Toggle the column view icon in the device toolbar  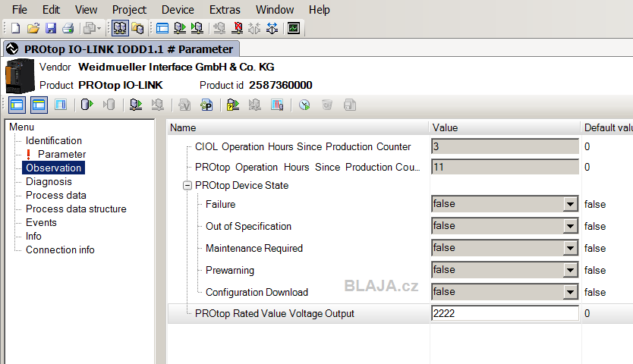[x=61, y=105]
